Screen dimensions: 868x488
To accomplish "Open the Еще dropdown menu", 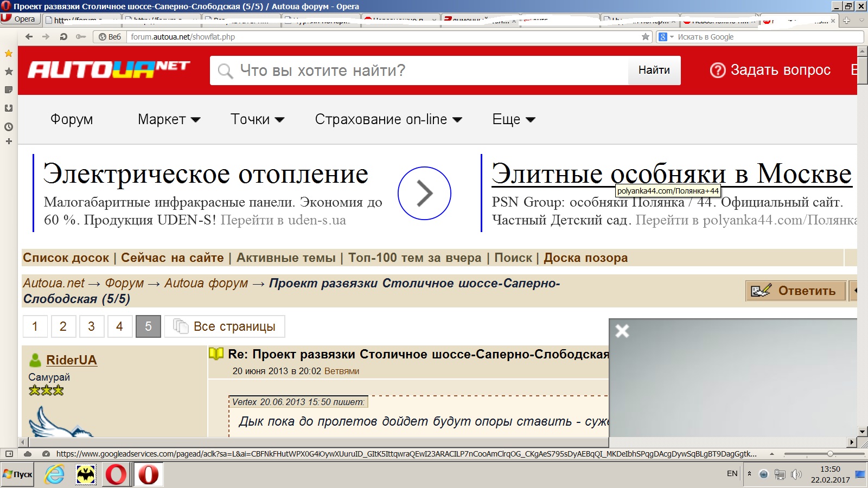I will pos(513,119).
